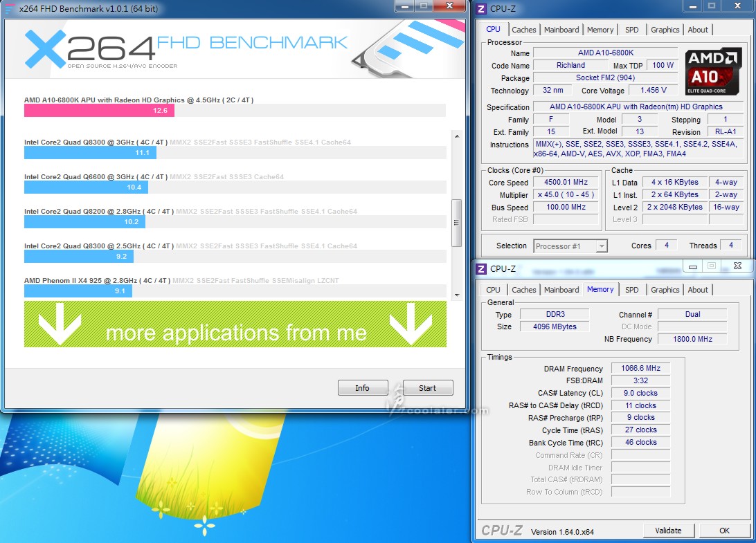Click the Name field AMD A10-6800K
Viewport: 756px width, 543px height.
pos(606,53)
